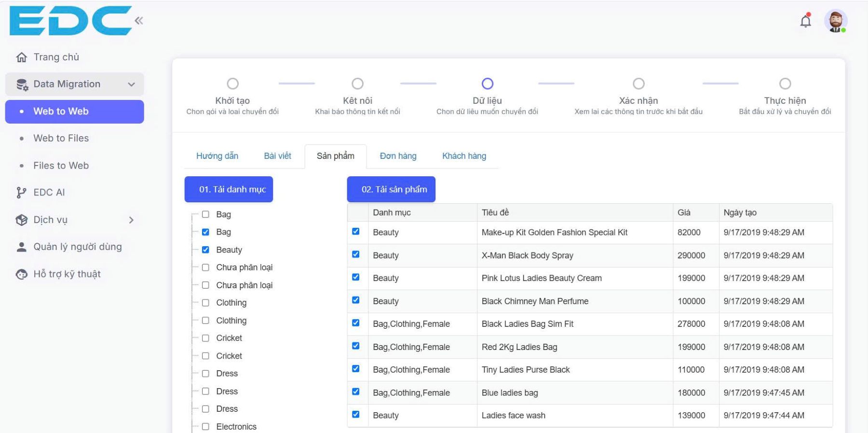Uncheck the Beauty category checkbox
This screenshot has width=868, height=433.
click(x=205, y=250)
